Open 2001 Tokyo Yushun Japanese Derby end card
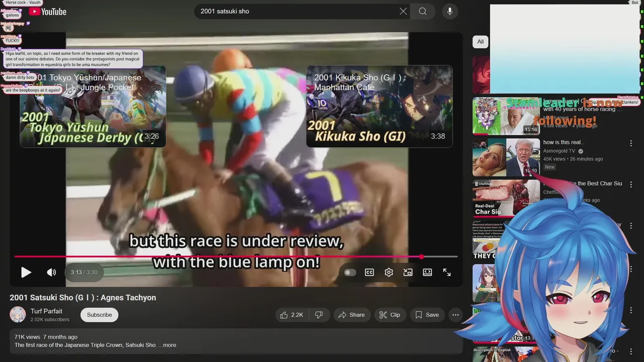 [93, 106]
